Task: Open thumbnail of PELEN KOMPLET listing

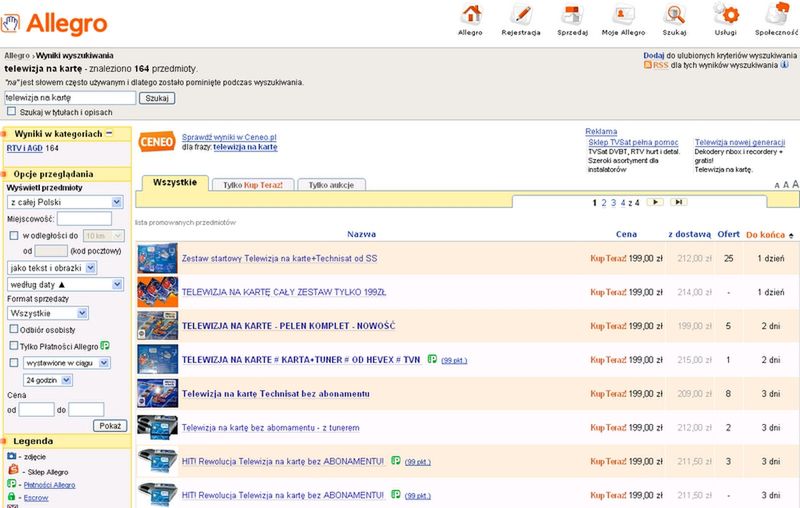Action: 158,325
